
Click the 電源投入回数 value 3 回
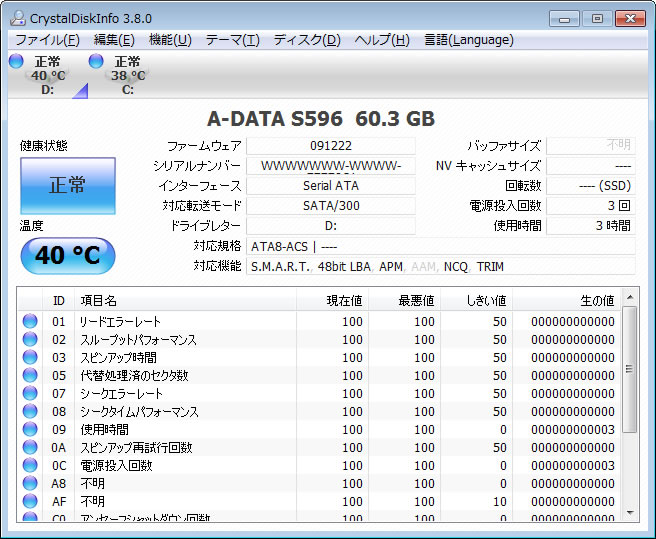[591, 206]
